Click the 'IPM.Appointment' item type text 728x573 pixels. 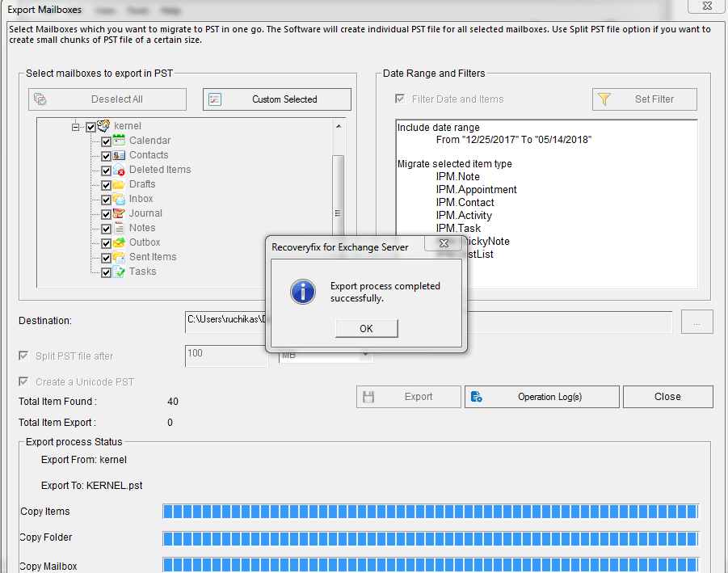coord(476,189)
